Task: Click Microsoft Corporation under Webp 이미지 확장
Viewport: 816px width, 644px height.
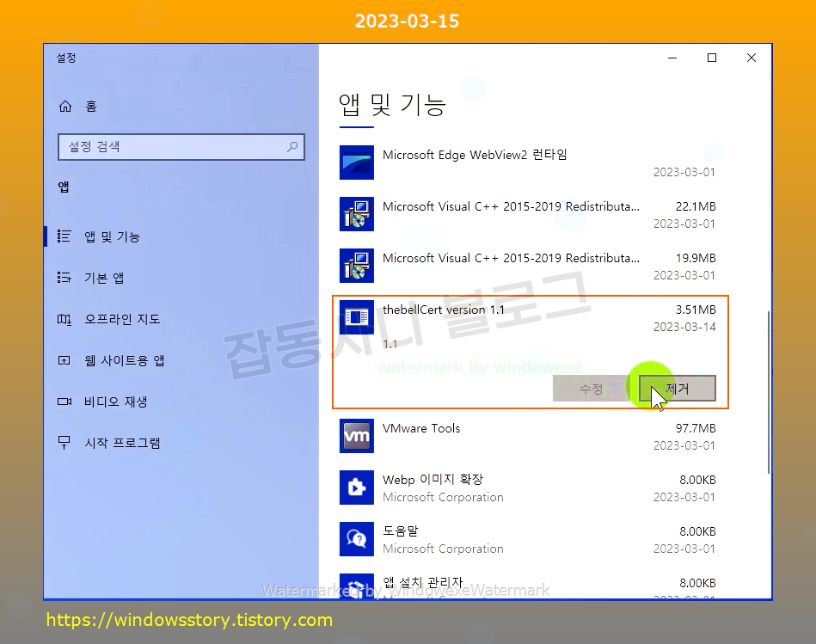Action: (443, 497)
